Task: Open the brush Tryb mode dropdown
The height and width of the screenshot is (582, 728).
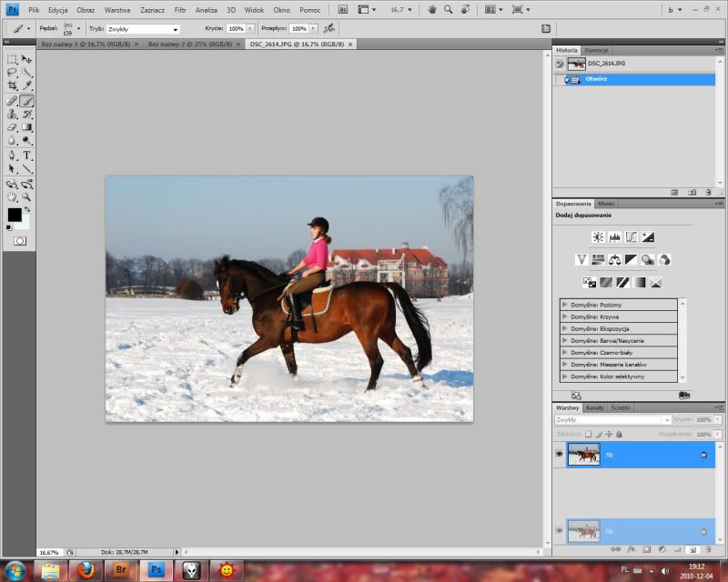Action: (x=143, y=29)
